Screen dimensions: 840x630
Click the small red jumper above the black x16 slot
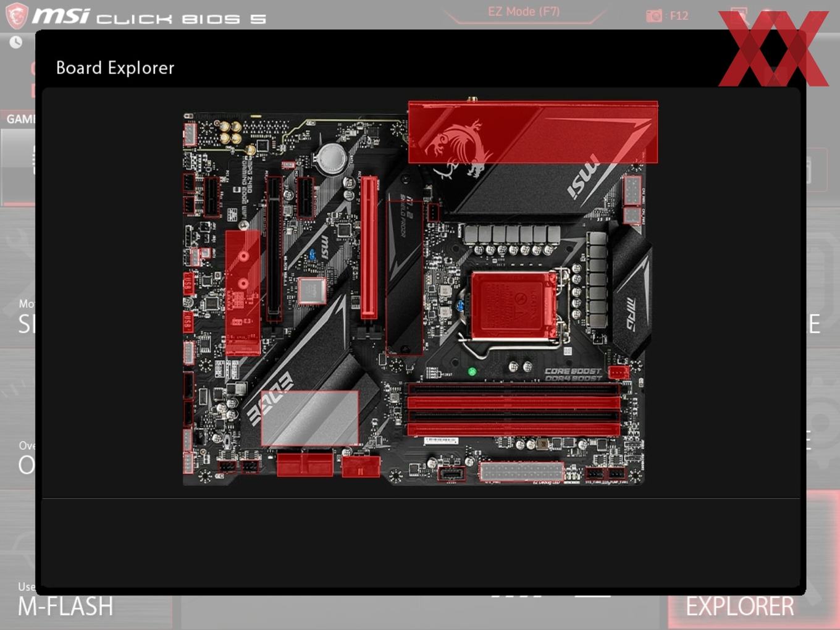(288, 165)
